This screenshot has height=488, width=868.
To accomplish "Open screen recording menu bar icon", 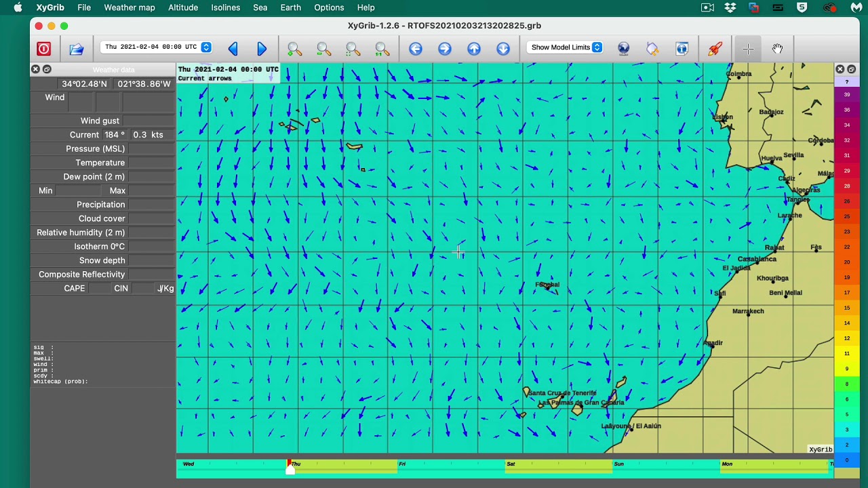I will click(707, 7).
